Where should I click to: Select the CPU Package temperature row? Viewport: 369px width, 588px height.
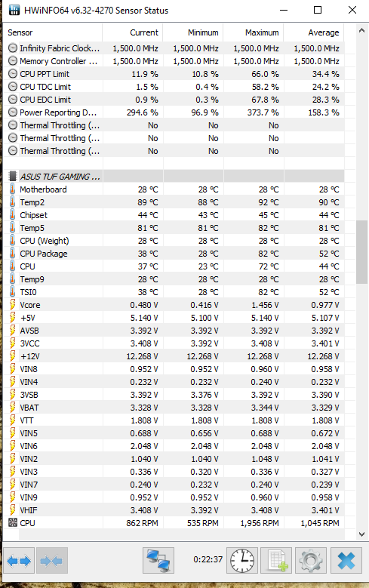174,254
